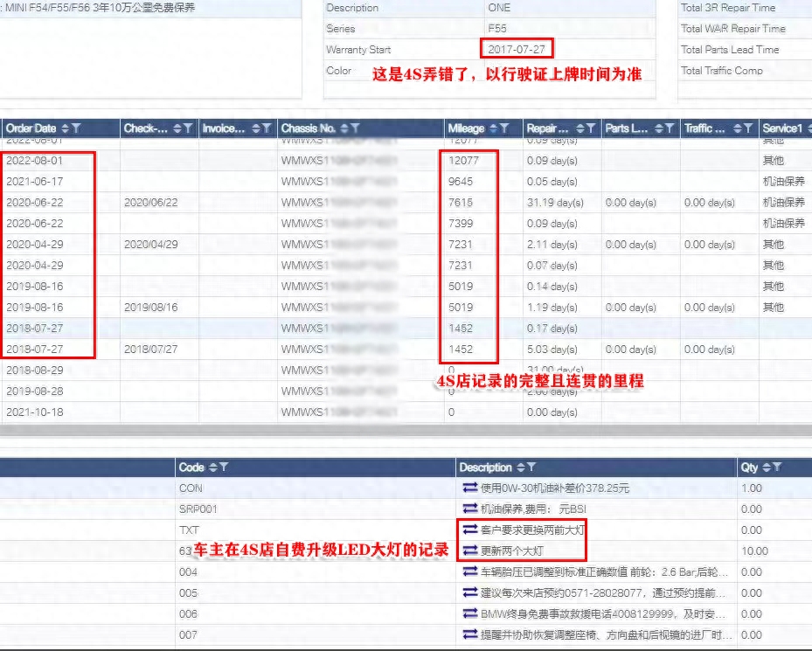Image resolution: width=812 pixels, height=651 pixels.
Task: Click the swap arrows icon beside 更新两个大灯
Action: pyautogui.click(x=469, y=551)
